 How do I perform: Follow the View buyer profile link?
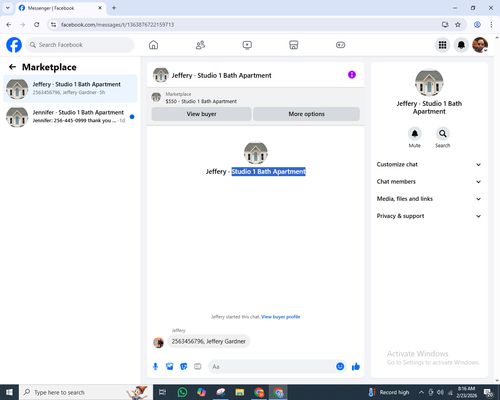pos(280,317)
